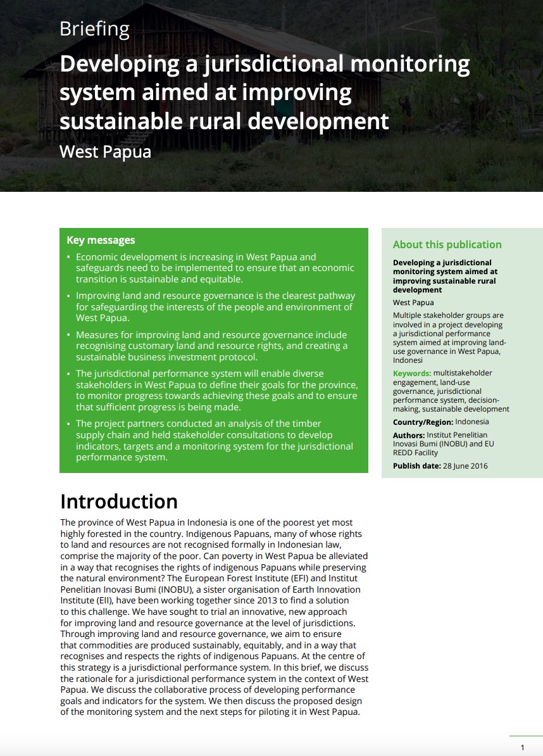This screenshot has height=756, width=543.
Task: Click the "Key messages" heading
Action: (x=101, y=240)
